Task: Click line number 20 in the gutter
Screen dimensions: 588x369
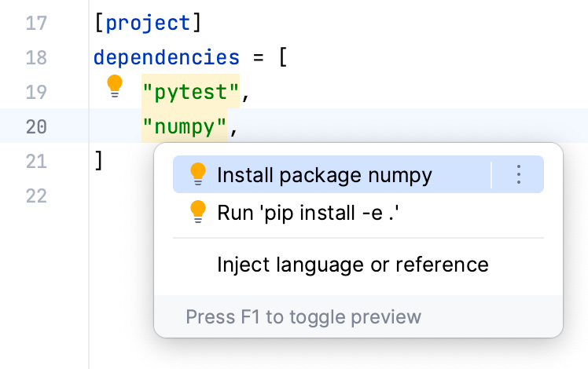Action: 36,126
